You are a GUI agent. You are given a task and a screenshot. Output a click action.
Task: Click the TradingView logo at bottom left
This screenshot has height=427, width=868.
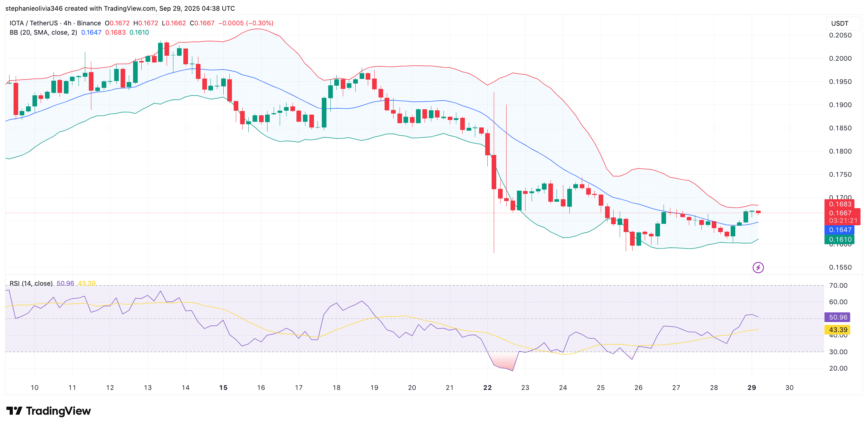49,411
